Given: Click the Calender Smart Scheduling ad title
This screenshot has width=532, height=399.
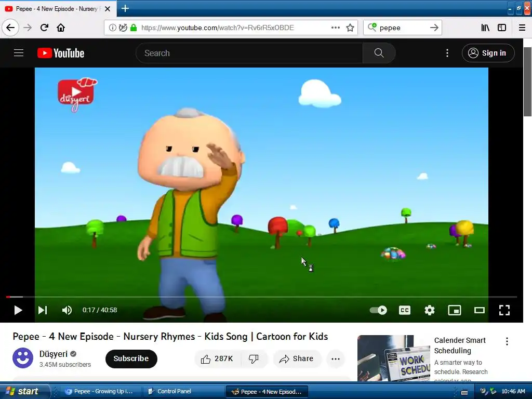Looking at the screenshot, I should pos(460,345).
